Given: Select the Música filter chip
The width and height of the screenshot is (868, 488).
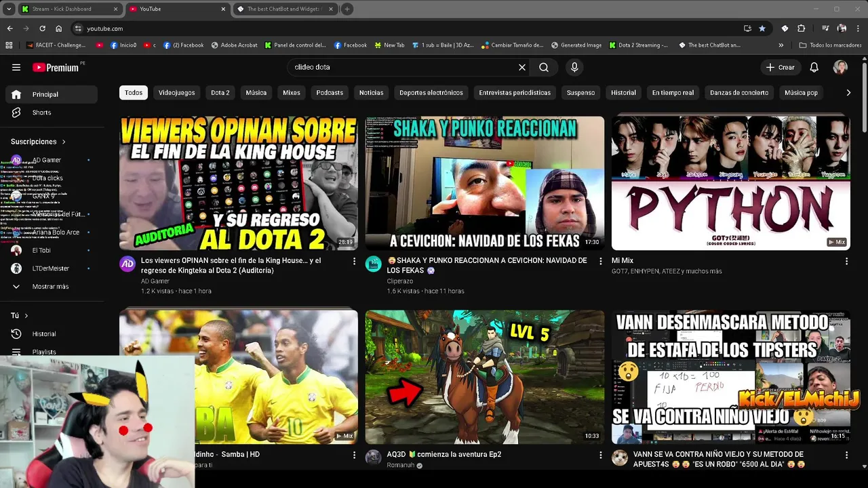Looking at the screenshot, I should pyautogui.click(x=256, y=92).
